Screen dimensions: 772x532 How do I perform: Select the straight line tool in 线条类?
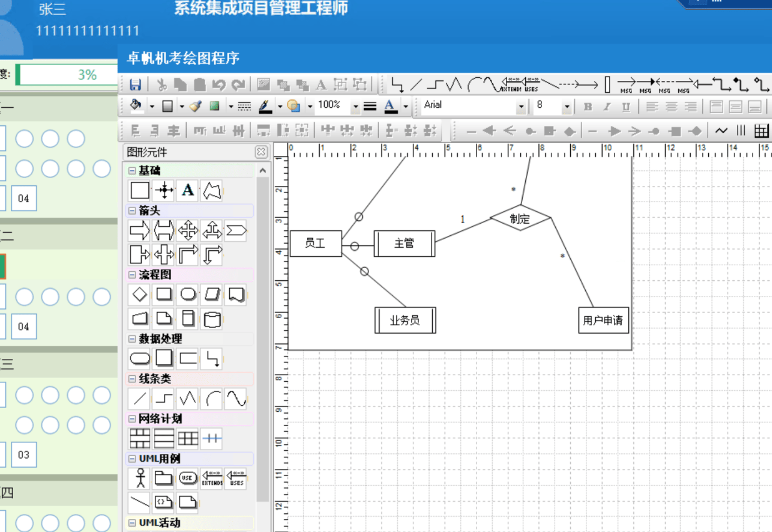click(x=139, y=399)
